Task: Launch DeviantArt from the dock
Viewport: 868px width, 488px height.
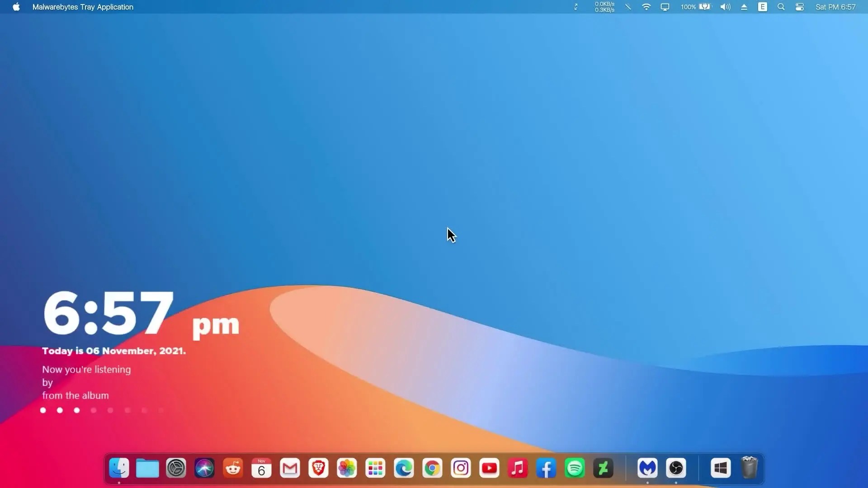Action: point(603,468)
